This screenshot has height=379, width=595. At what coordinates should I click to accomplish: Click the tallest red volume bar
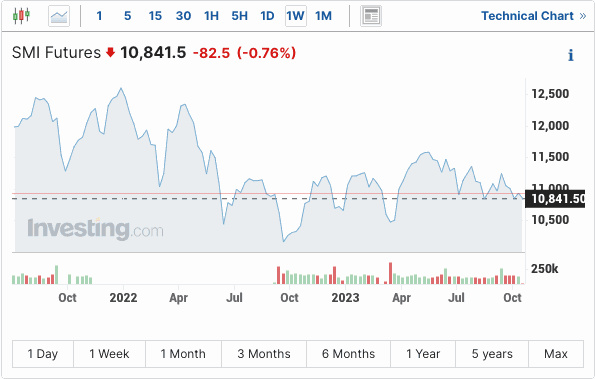(x=390, y=273)
